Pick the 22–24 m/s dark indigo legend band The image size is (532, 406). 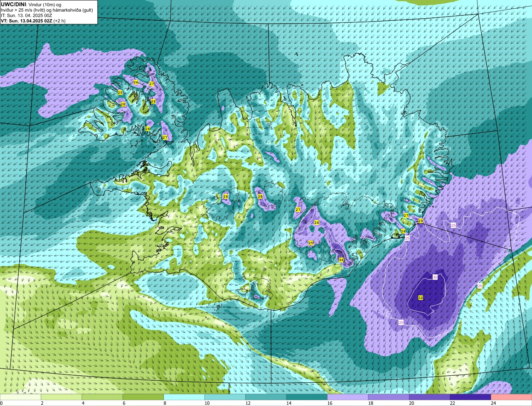tap(471, 397)
